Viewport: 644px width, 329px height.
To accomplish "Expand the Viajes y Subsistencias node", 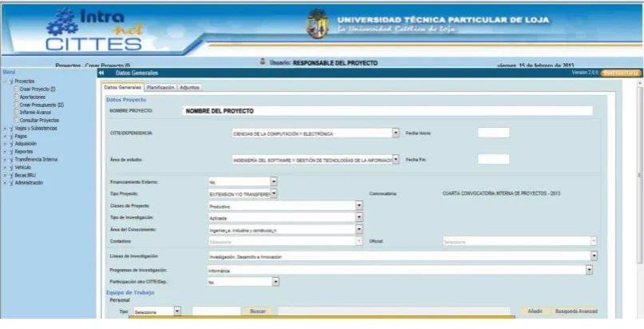I will pyautogui.click(x=5, y=128).
